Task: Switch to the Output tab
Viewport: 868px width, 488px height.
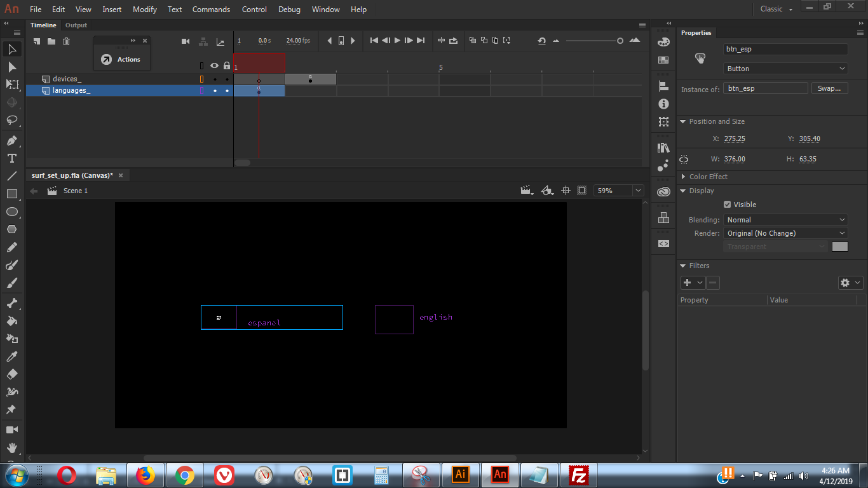Action: 76,25
